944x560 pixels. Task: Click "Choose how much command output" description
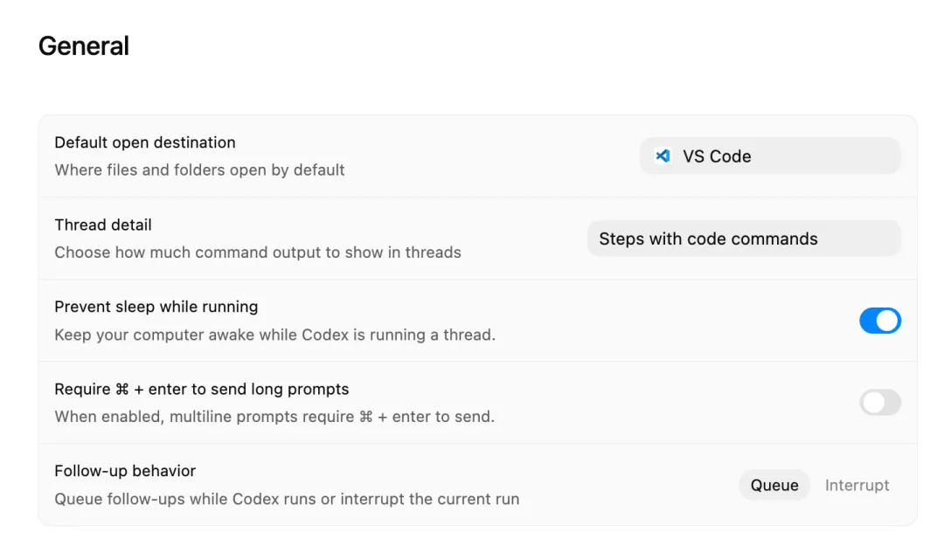[x=258, y=252]
